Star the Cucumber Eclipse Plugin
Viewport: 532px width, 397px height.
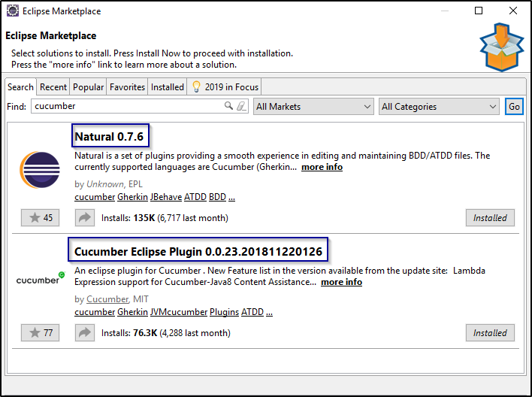pos(40,332)
